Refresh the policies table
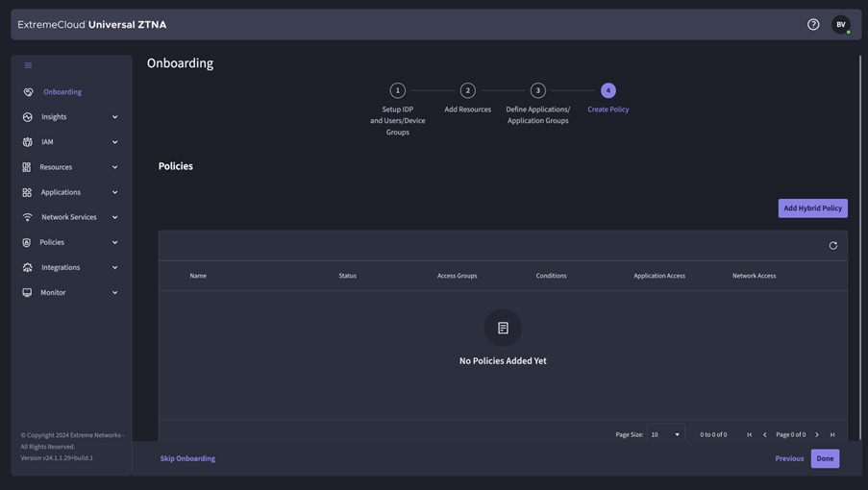The height and width of the screenshot is (490, 868). coord(832,246)
